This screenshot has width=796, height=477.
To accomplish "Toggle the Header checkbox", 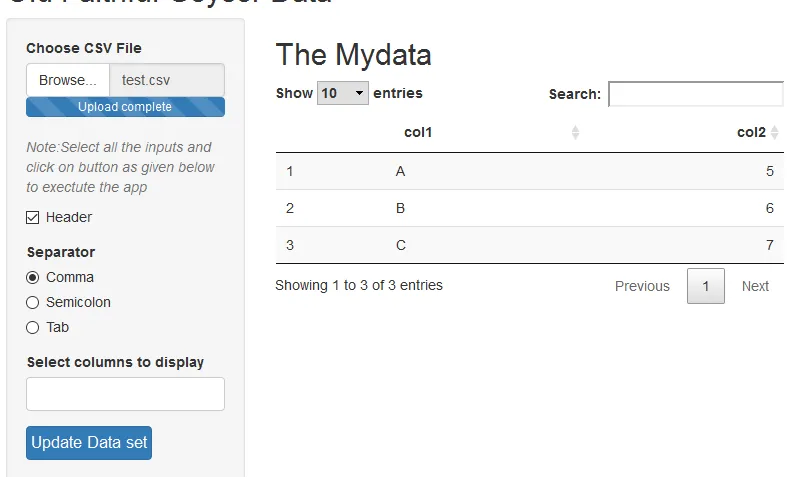I will [33, 217].
